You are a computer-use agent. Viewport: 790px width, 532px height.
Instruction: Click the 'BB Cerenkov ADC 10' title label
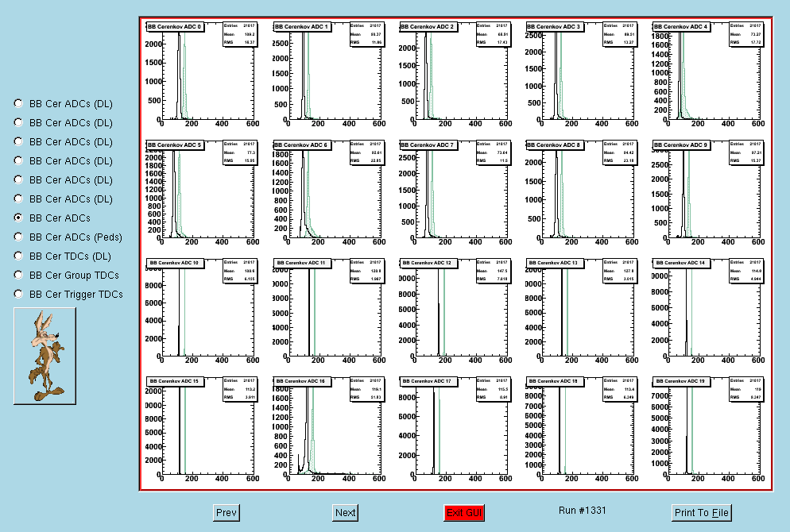[x=175, y=264]
